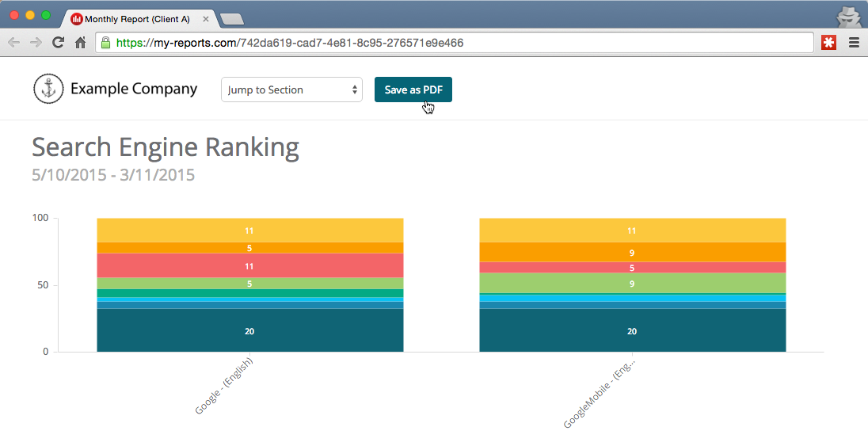This screenshot has height=446, width=868.
Task: Click the browser forward arrow
Action: (36, 43)
